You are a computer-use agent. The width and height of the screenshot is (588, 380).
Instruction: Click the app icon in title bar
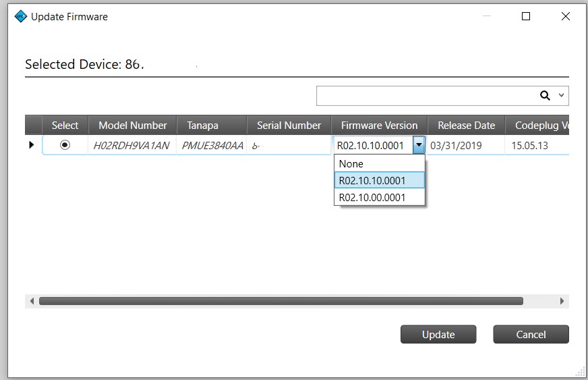point(21,17)
